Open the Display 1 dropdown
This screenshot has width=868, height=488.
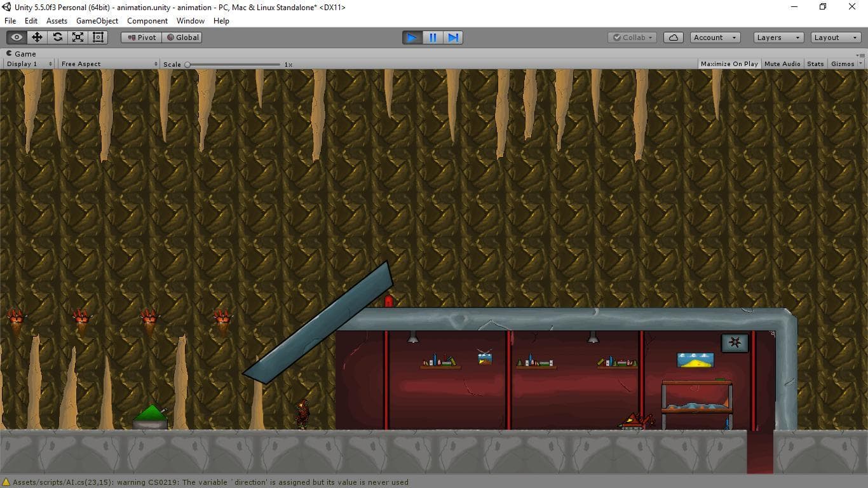click(29, 64)
